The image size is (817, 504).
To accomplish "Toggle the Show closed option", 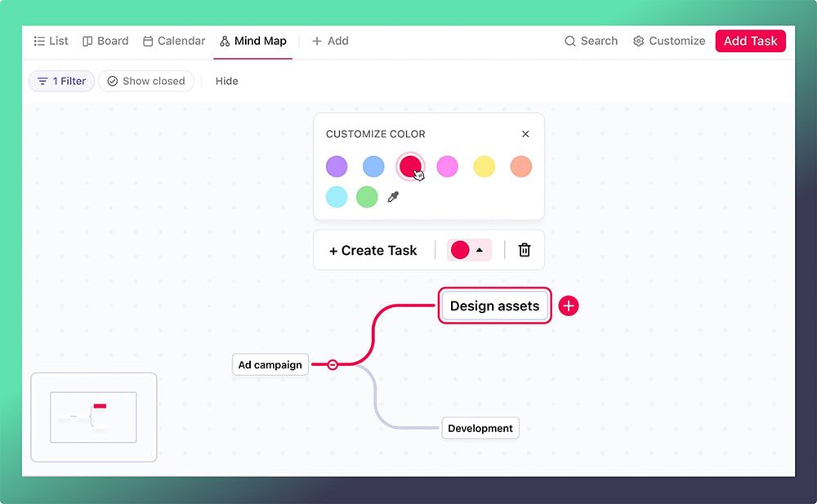I will click(x=146, y=82).
